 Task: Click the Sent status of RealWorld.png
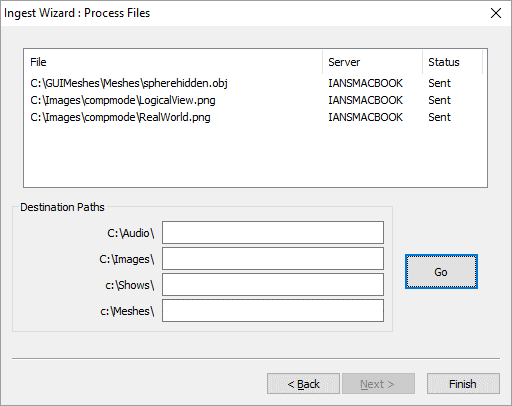[x=439, y=117]
